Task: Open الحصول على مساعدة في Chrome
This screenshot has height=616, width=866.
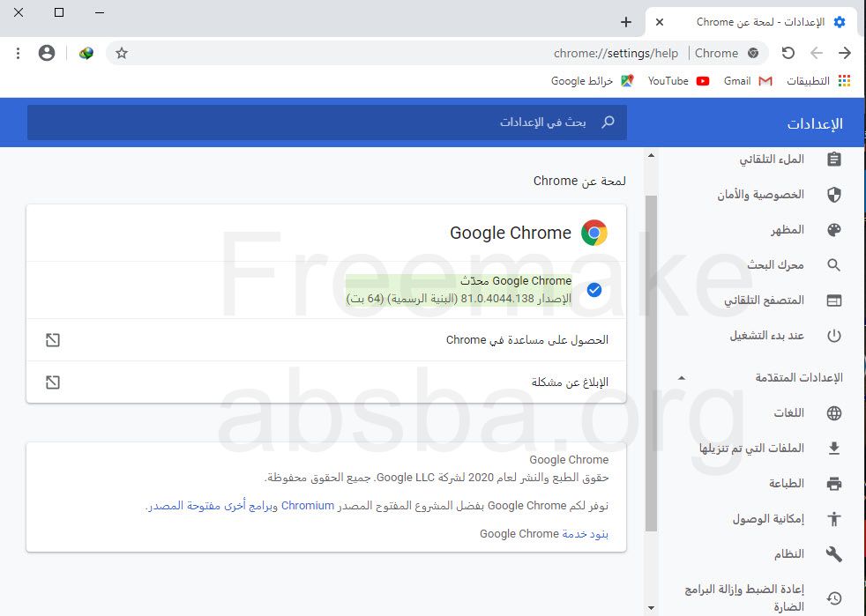Action: point(326,340)
